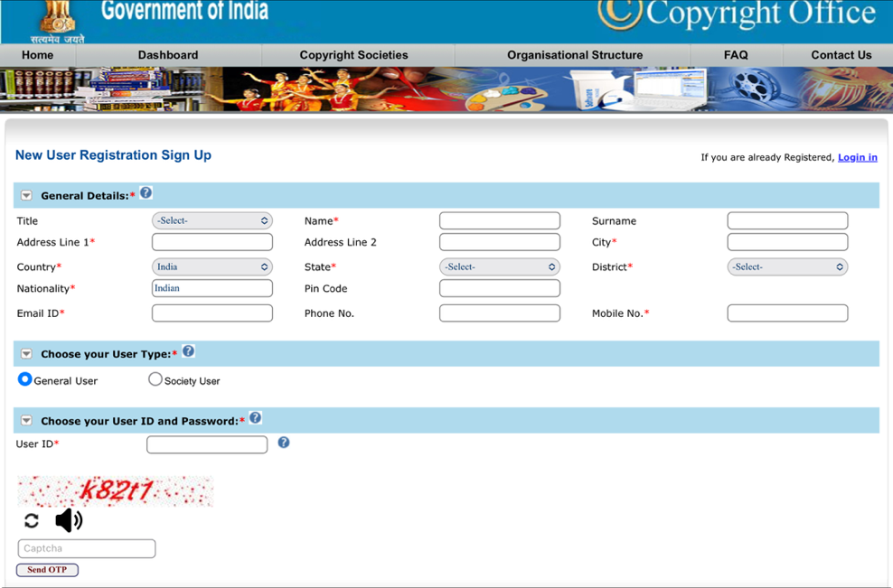This screenshot has width=893, height=588.
Task: Click the Captcha text field
Action: coord(87,549)
